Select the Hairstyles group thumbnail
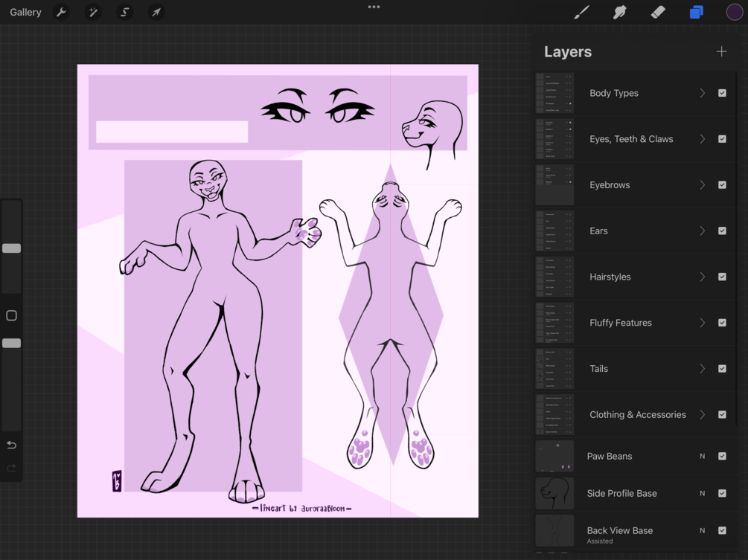This screenshot has height=560, width=748. [x=554, y=277]
